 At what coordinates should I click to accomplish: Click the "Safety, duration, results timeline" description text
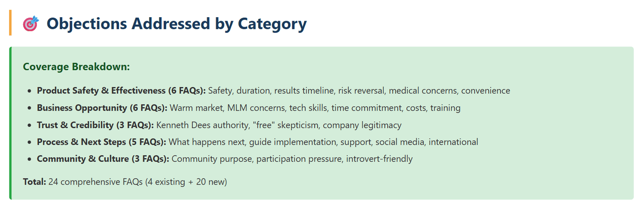tap(271, 91)
